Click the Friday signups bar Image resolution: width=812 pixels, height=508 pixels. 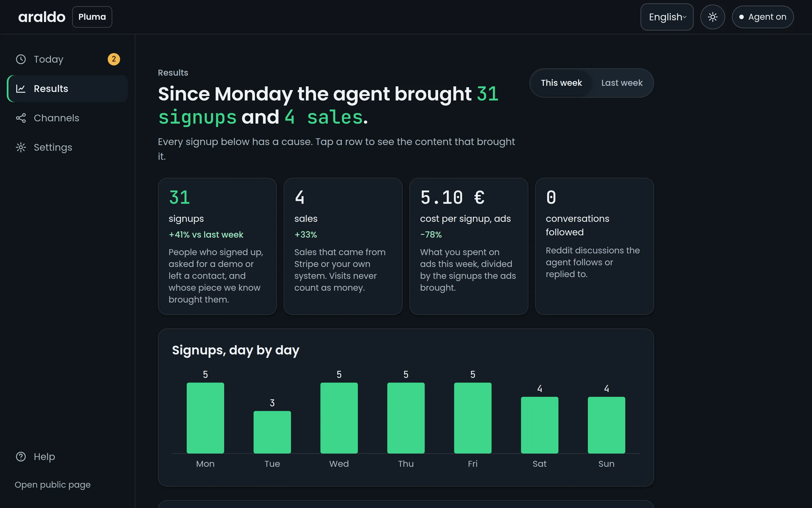coord(473,418)
